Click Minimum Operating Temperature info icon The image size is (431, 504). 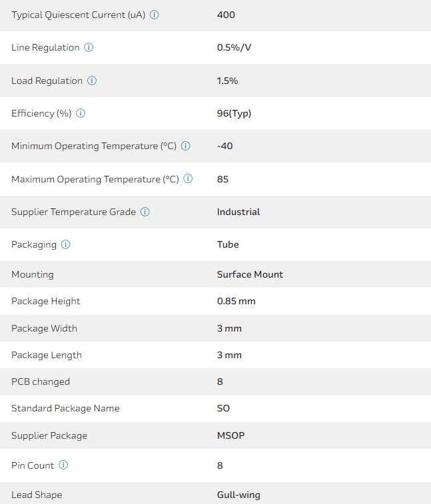tap(186, 146)
